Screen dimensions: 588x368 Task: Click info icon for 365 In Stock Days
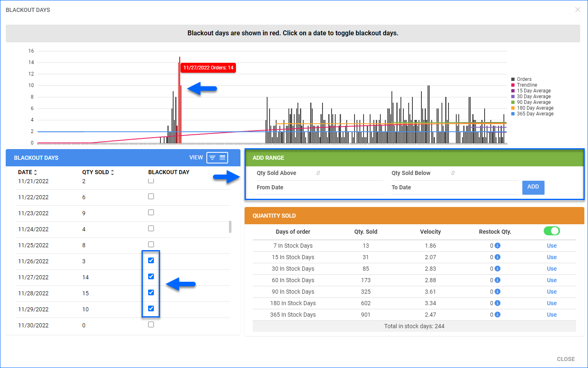pos(497,315)
